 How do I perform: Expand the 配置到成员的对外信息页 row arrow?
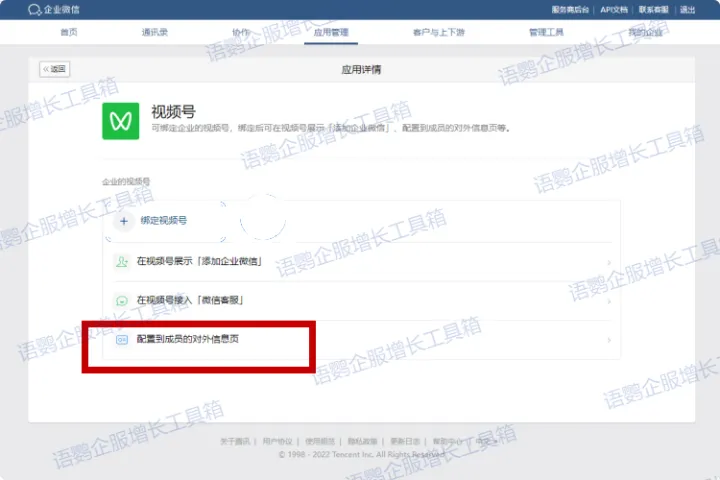pos(609,341)
